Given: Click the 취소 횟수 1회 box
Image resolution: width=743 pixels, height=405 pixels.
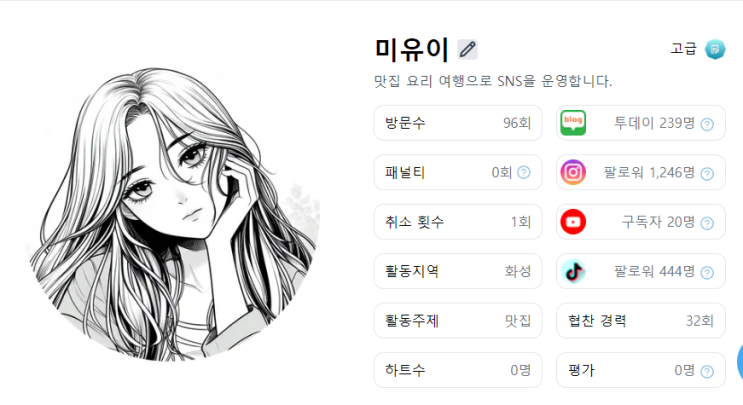Looking at the screenshot, I should (458, 222).
